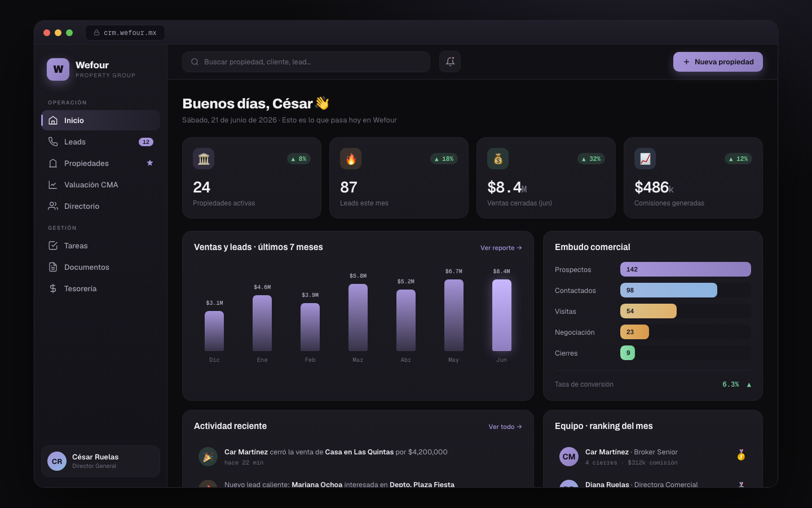Open Tesorería in the sidebar
Viewport: 812px width, 508px height.
click(100, 288)
